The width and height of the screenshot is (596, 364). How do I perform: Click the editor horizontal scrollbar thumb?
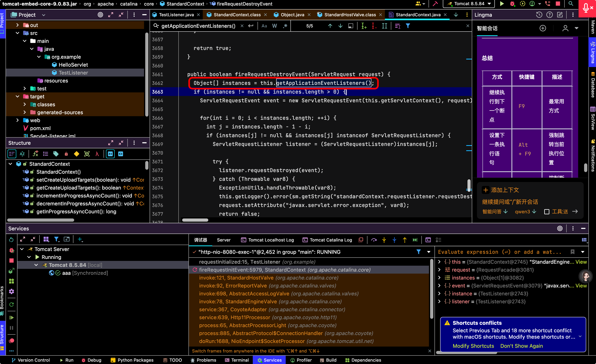coord(195,220)
